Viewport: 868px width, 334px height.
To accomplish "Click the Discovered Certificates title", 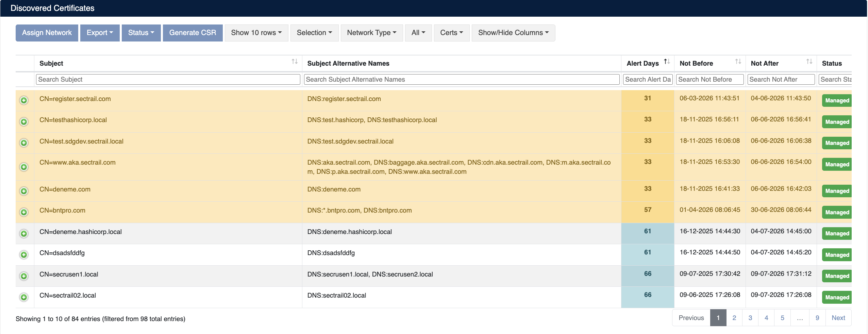I will click(x=52, y=8).
